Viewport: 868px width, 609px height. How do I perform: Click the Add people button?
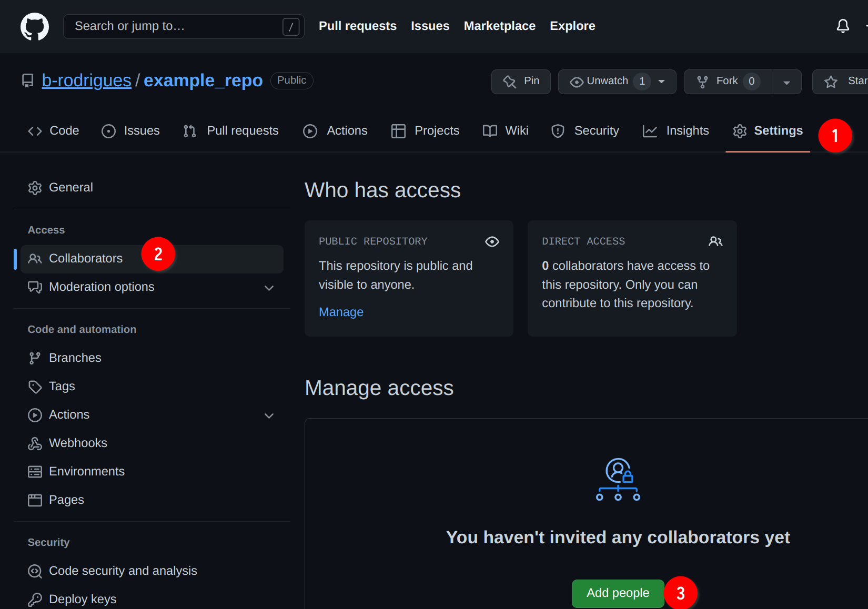618,593
